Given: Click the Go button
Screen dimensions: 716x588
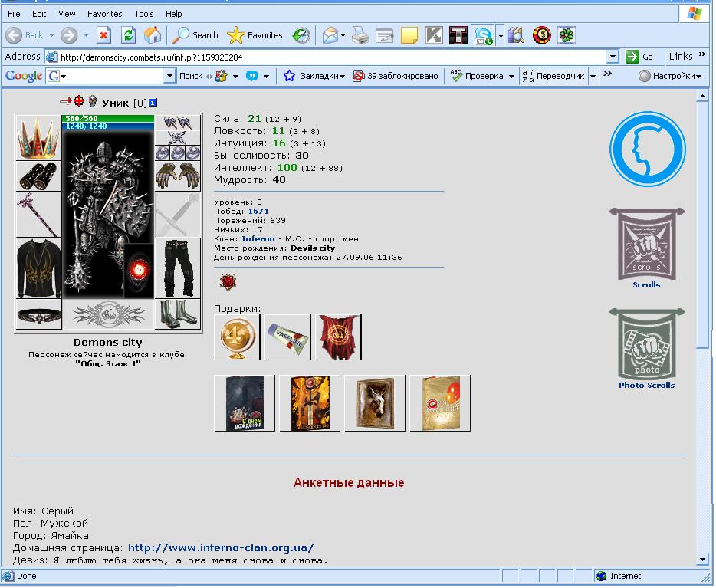Looking at the screenshot, I should point(639,57).
